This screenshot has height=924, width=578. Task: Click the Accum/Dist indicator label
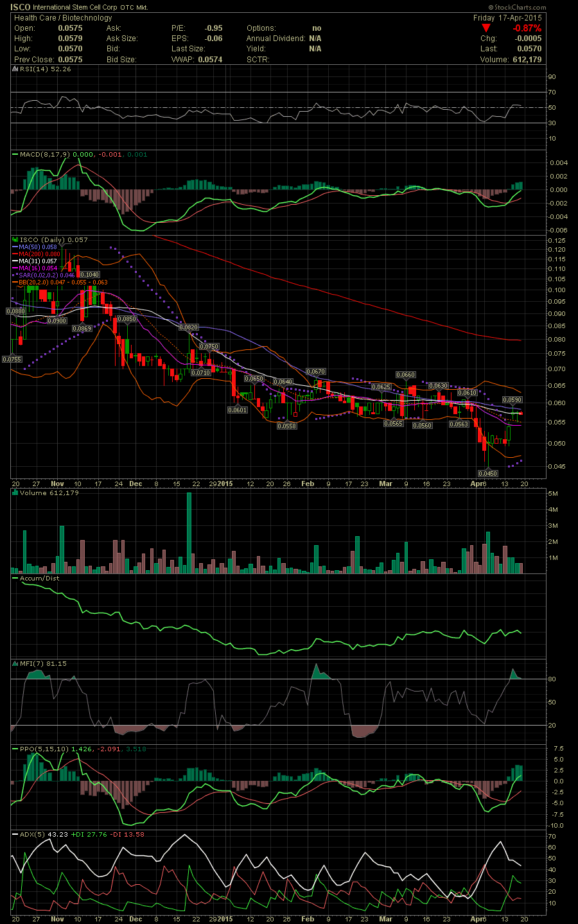tap(37, 579)
